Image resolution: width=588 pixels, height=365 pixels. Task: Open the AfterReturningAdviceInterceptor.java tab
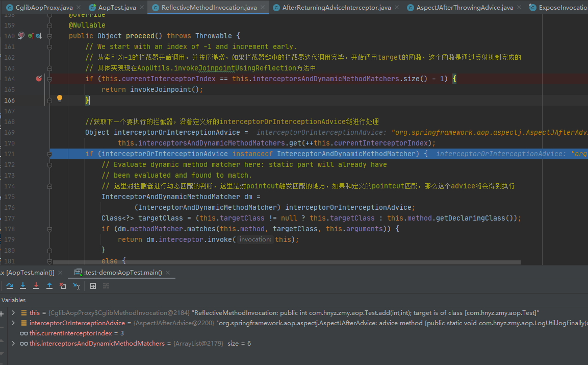(x=337, y=8)
